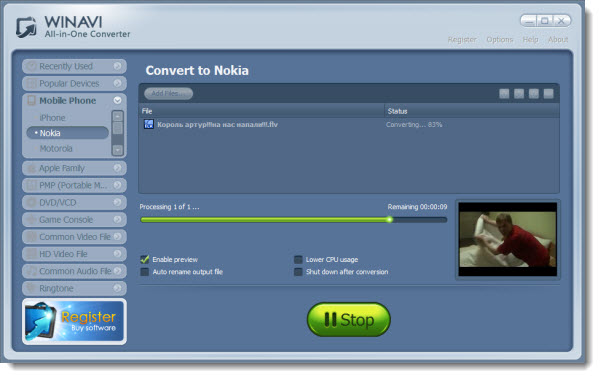Click the Status column header
Image resolution: width=600 pixels, height=378 pixels.
coord(472,111)
